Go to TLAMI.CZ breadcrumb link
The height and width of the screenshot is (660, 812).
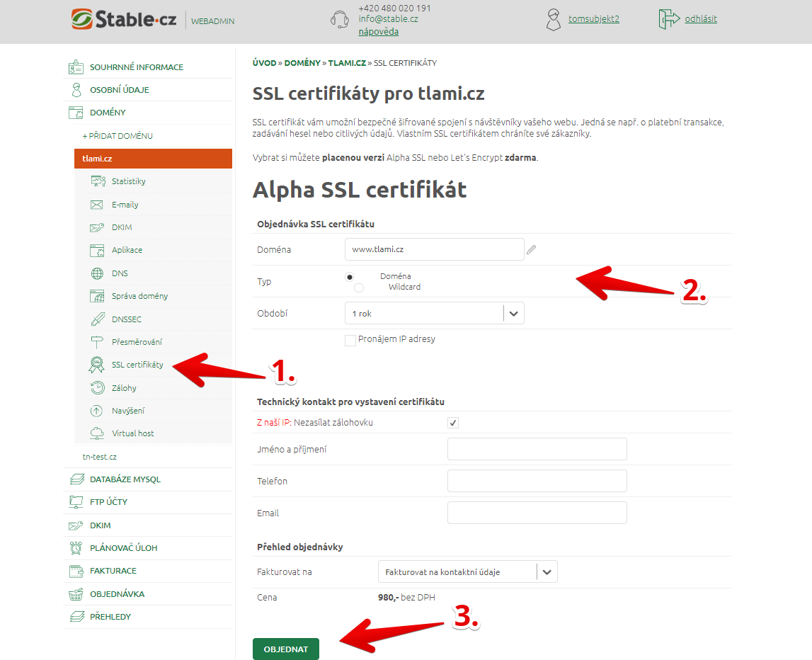(347, 63)
